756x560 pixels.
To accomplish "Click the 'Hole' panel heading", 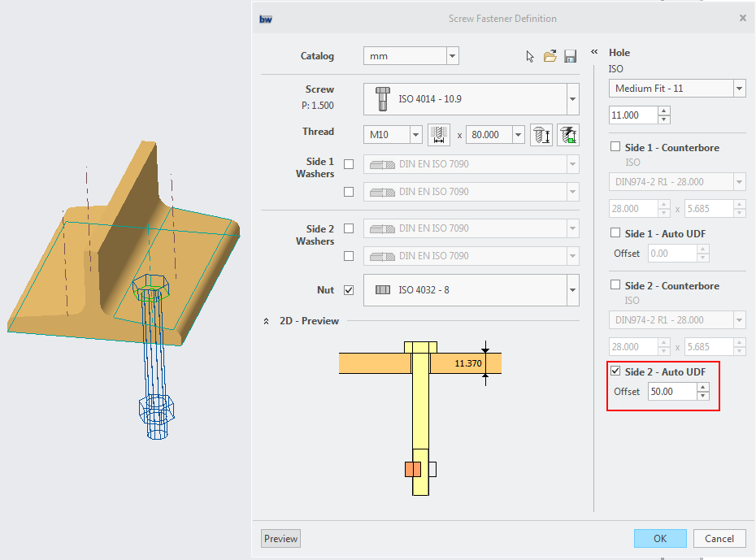I will (x=619, y=53).
